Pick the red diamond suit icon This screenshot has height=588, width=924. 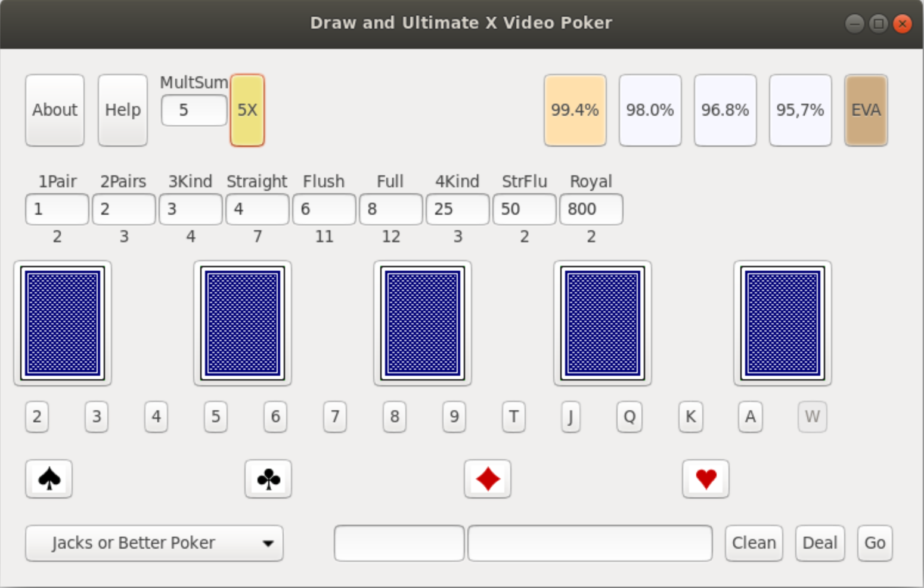pyautogui.click(x=488, y=479)
